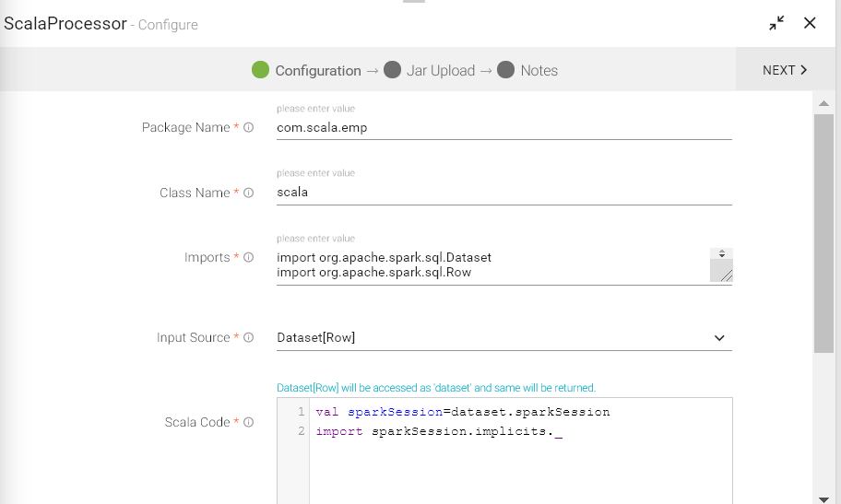Image resolution: width=841 pixels, height=504 pixels.
Task: Click the green Configuration step indicator
Action: [260, 70]
